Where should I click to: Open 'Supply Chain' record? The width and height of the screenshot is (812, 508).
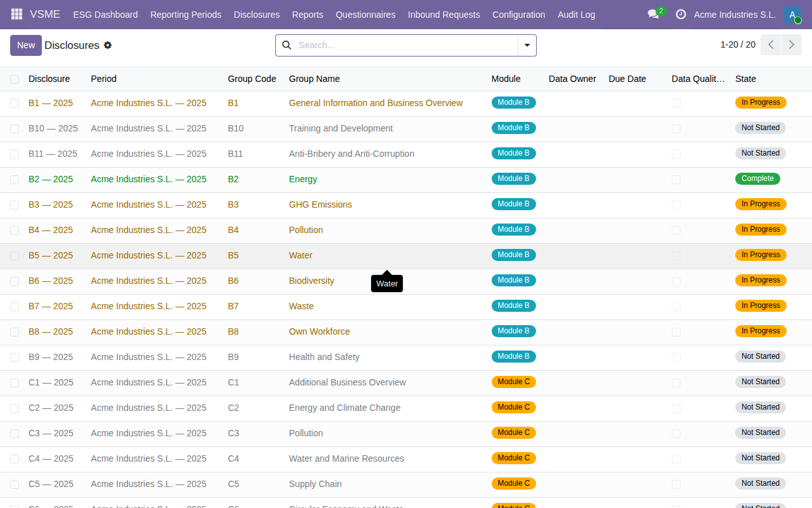coord(315,484)
